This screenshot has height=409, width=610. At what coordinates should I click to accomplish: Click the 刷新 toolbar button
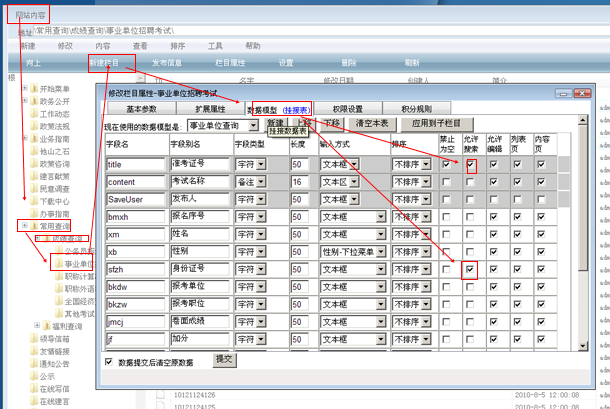(412, 63)
